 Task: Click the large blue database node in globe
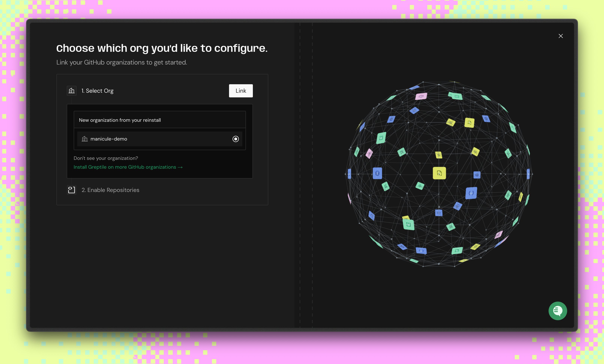(377, 173)
